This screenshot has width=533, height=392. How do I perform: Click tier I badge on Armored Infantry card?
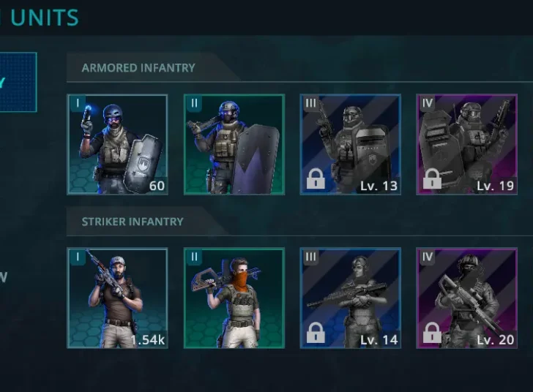tap(78, 103)
